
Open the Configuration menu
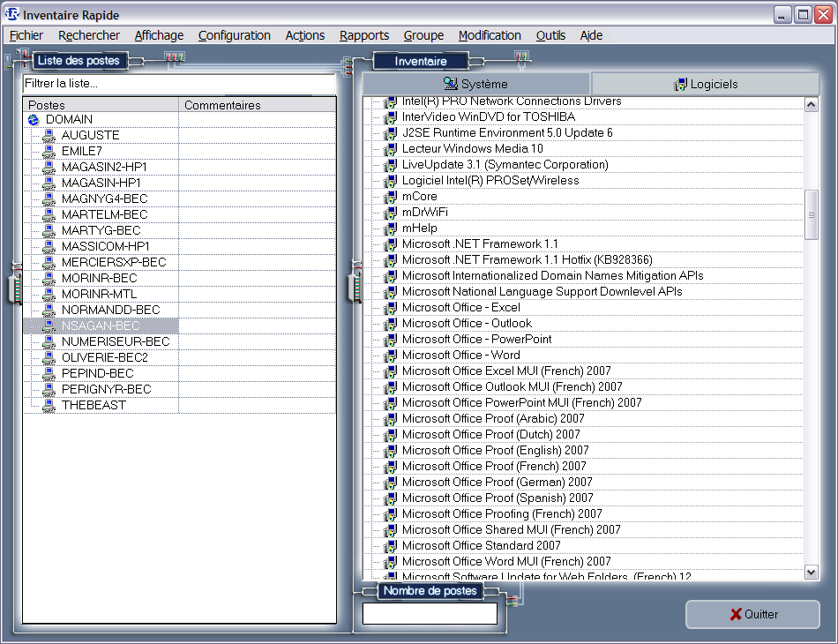pyautogui.click(x=234, y=35)
